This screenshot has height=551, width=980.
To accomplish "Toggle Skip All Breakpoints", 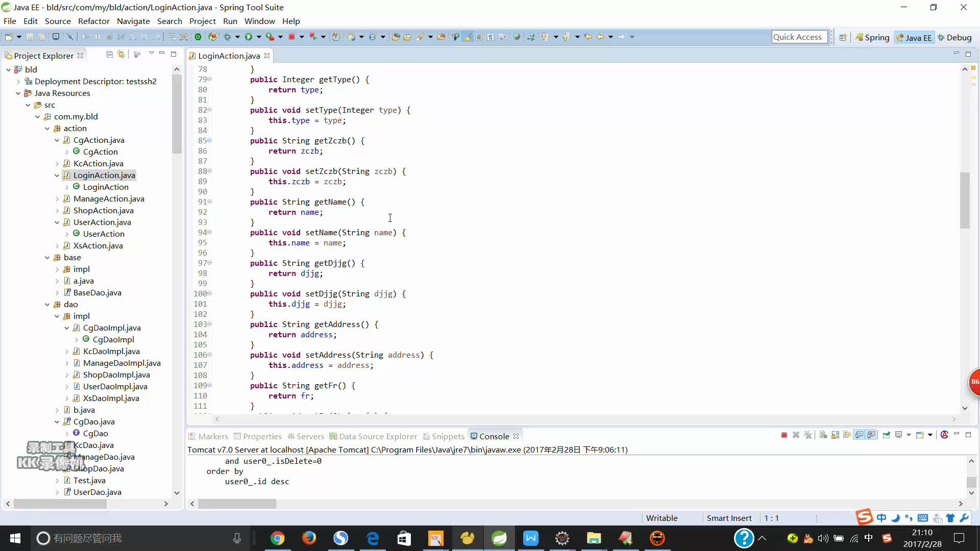I will [69, 37].
